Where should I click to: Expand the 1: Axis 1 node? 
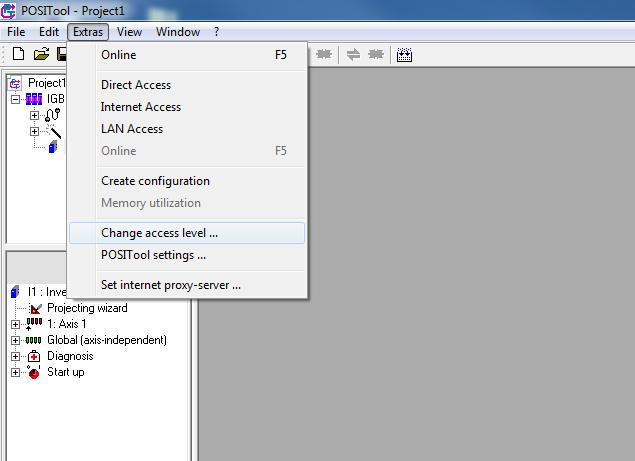[x=15, y=324]
